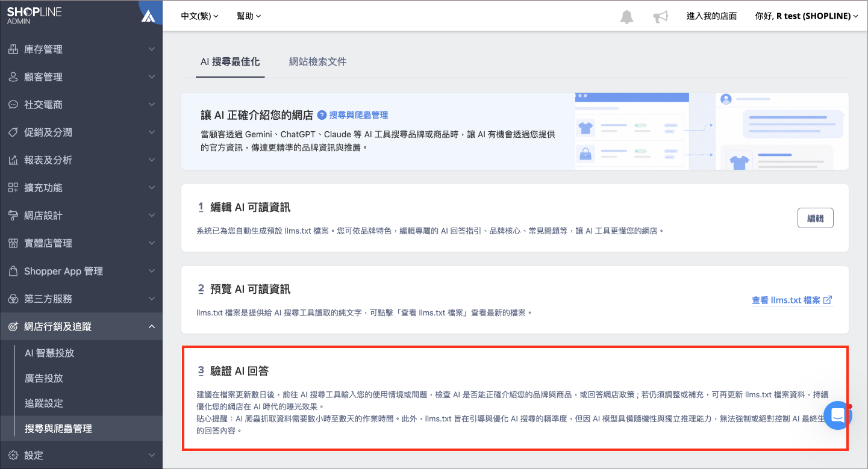The image size is (868, 469).
Task: Open 追蹤設定 in the sidebar
Action: pyautogui.click(x=44, y=403)
